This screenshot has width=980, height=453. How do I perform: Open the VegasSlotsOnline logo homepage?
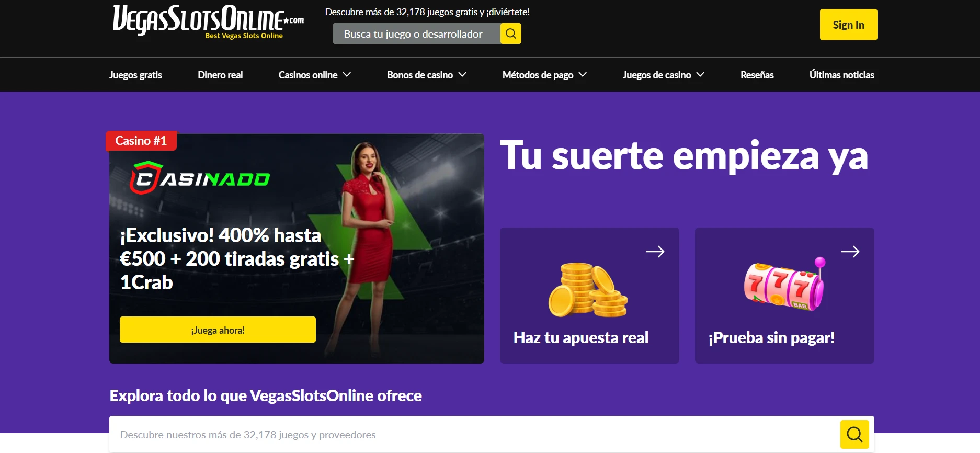tap(208, 21)
